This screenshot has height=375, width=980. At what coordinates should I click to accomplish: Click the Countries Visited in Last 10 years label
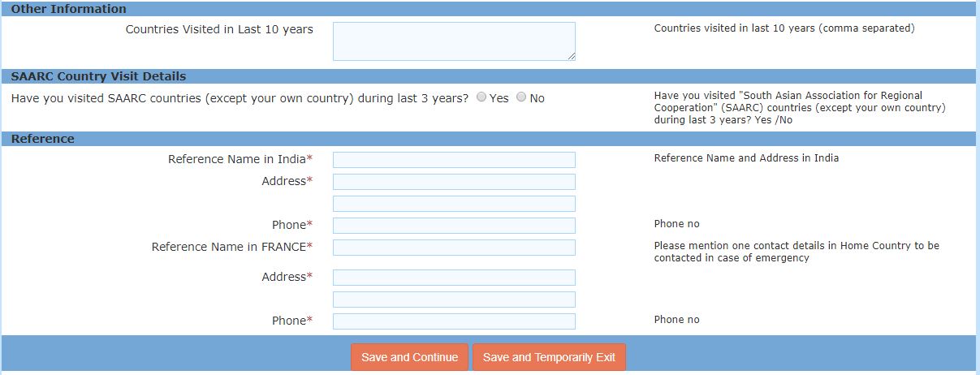(219, 29)
